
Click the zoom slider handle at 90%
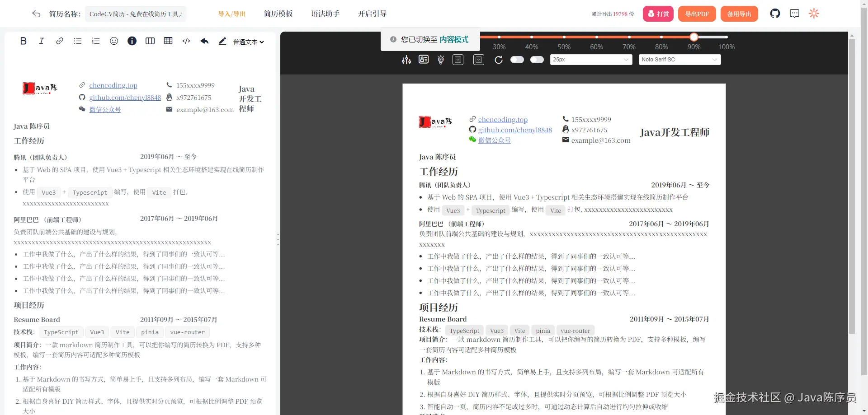tap(694, 37)
